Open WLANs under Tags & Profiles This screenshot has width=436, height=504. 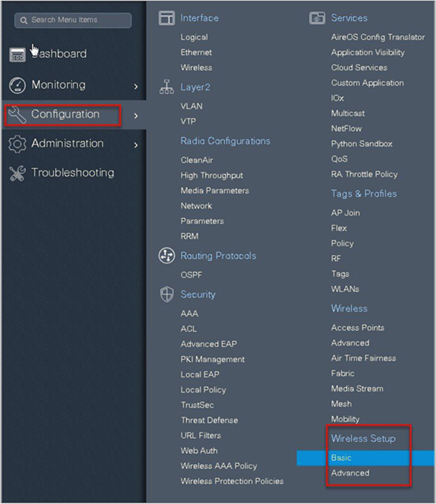[x=345, y=289]
